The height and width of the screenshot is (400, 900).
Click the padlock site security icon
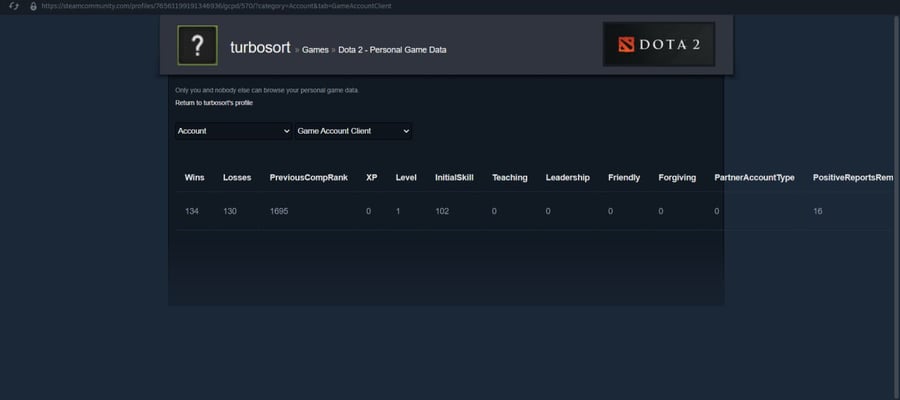click(33, 6)
